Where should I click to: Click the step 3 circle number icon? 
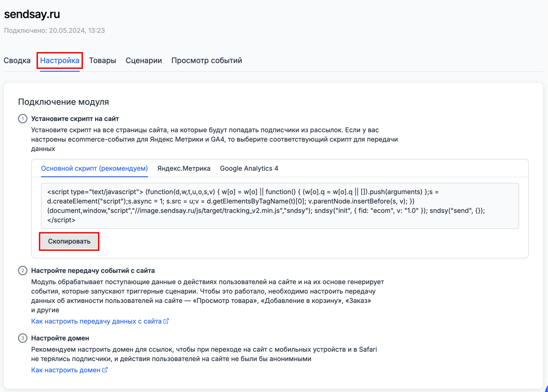(x=22, y=338)
